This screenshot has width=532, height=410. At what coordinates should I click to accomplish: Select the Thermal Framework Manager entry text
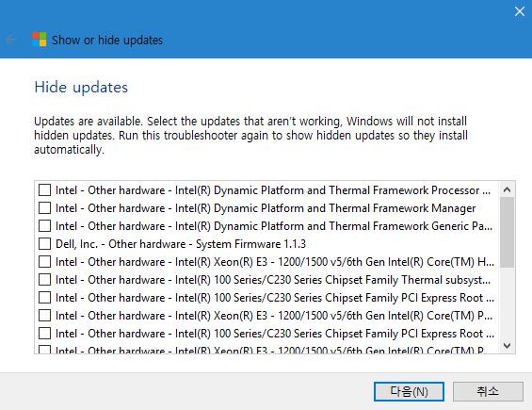point(266,208)
